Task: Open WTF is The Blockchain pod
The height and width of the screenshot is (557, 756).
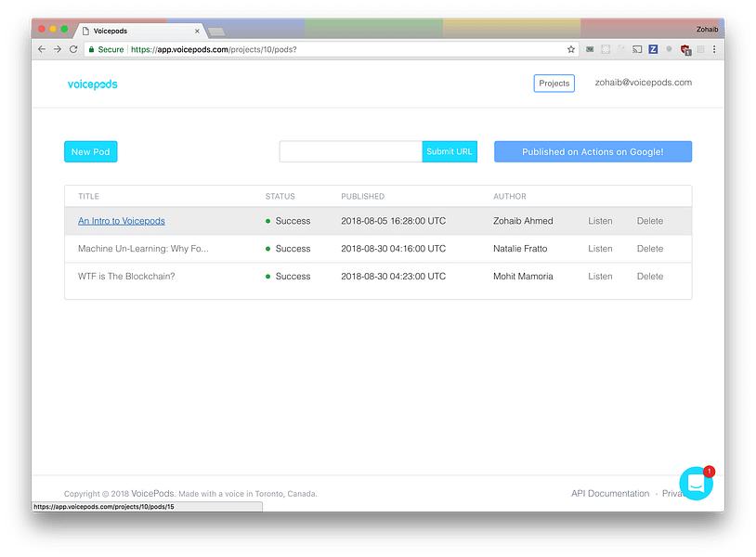Action: point(126,276)
